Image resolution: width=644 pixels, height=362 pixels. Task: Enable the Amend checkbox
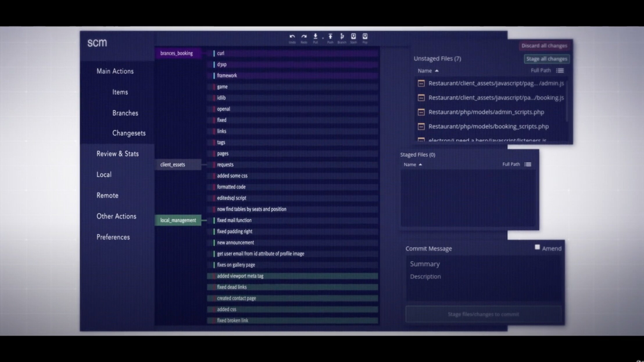[537, 247]
